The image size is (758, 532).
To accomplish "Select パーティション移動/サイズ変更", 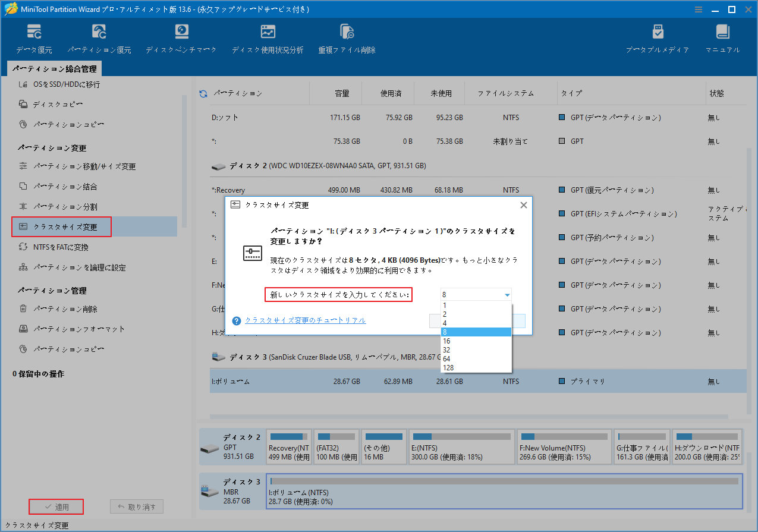I will click(78, 166).
